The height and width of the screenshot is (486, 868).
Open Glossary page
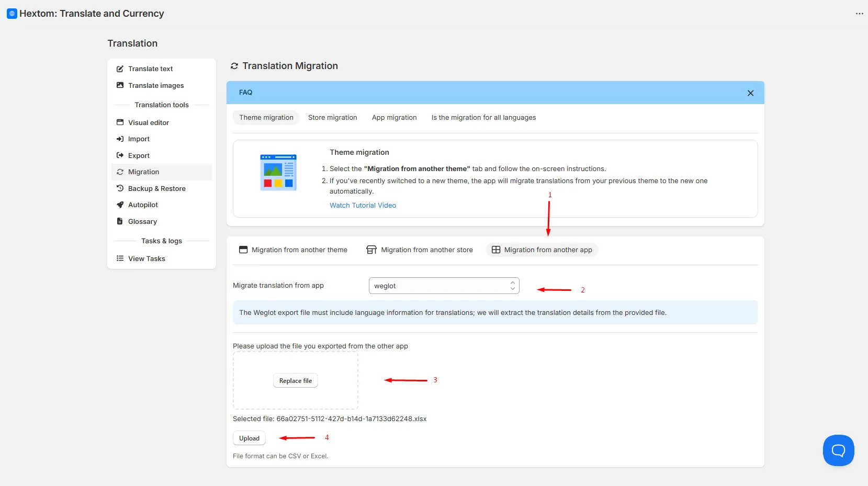coord(162,221)
